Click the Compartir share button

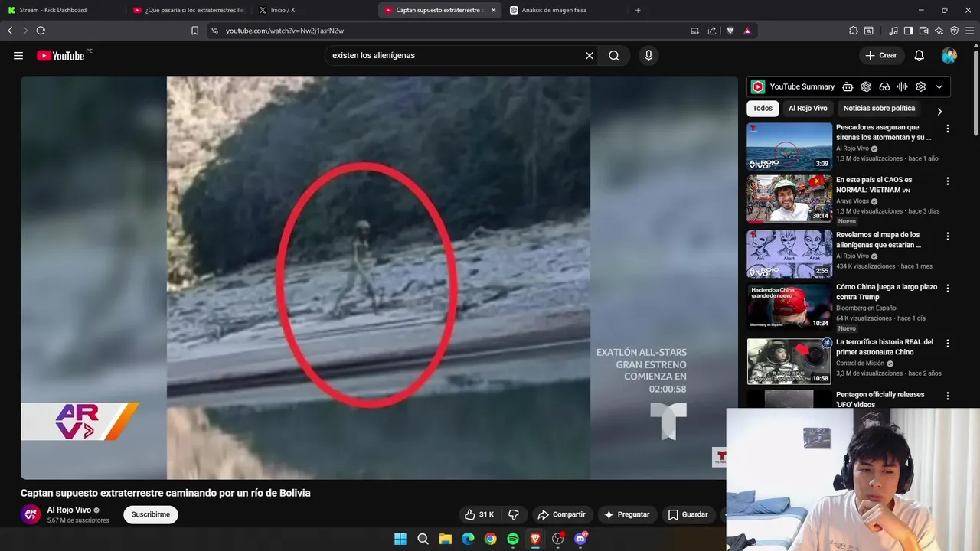pyautogui.click(x=561, y=514)
